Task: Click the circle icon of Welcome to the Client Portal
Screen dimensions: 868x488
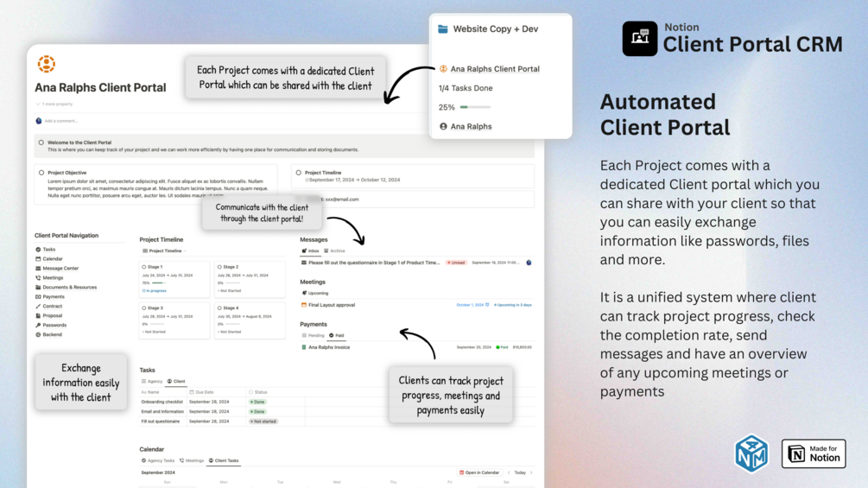Action: (41, 143)
